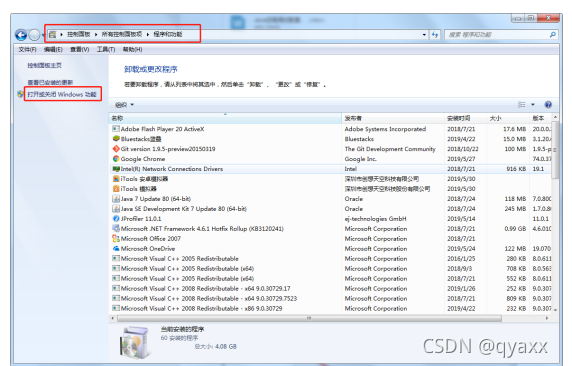This screenshot has height=366, width=572.
Task: Click the Java SE Development Kit 7 icon
Action: [116, 209]
